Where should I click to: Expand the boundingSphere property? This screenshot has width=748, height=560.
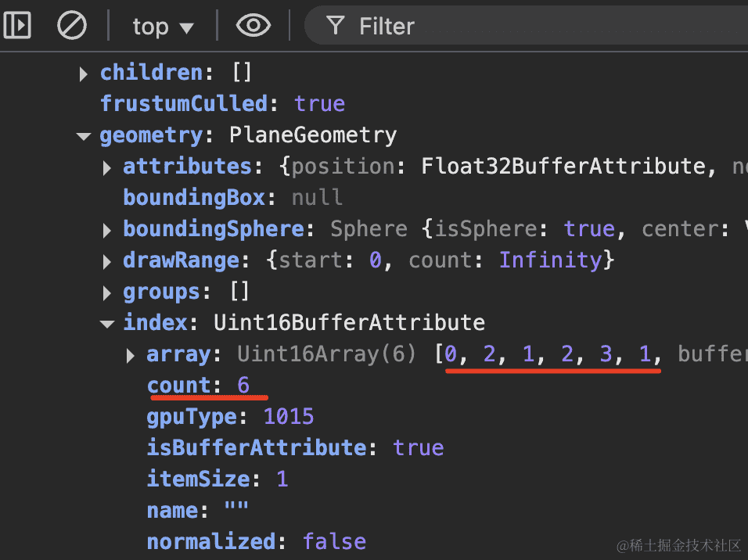107,230
